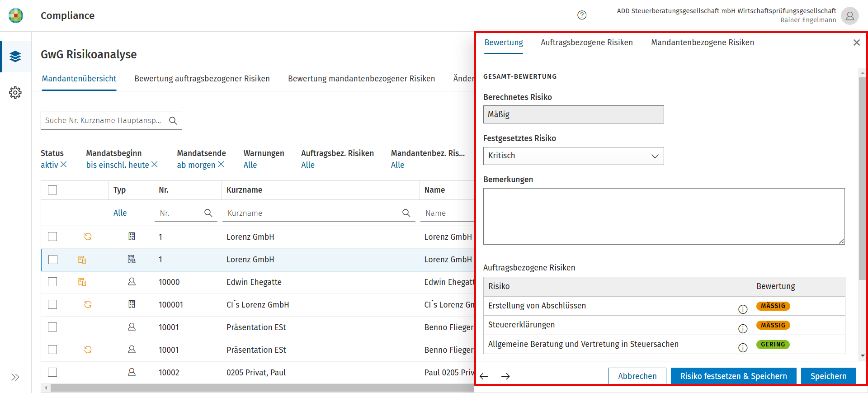
Task: Open the Bewertung auftragsbezogener Risiken tab
Action: (x=202, y=79)
